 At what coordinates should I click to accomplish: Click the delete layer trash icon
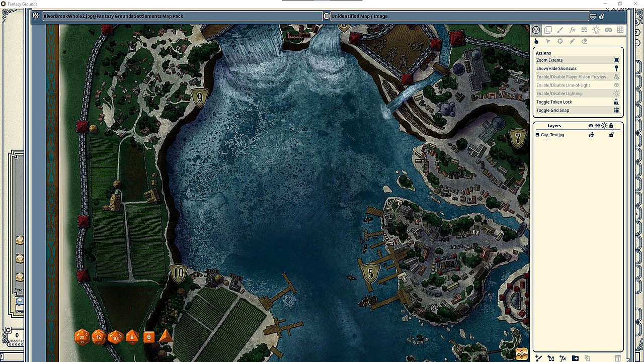pyautogui.click(x=618, y=358)
